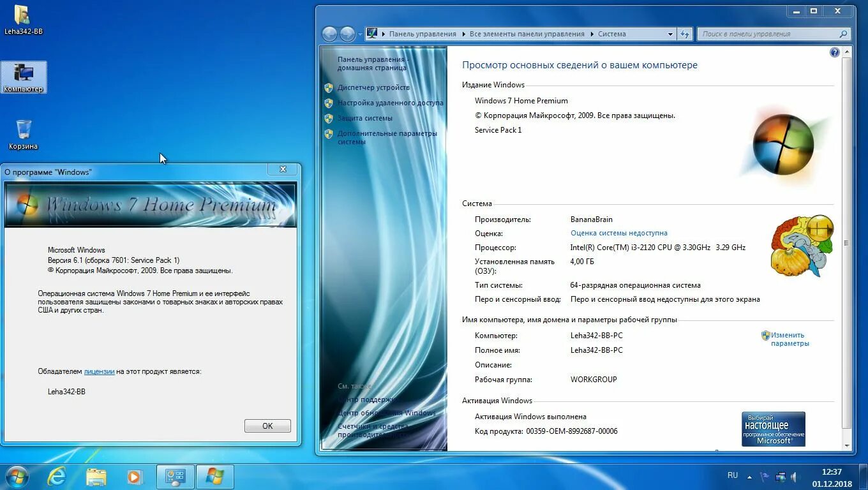Click Изменить параметры link
The width and height of the screenshot is (868, 490).
tap(789, 339)
